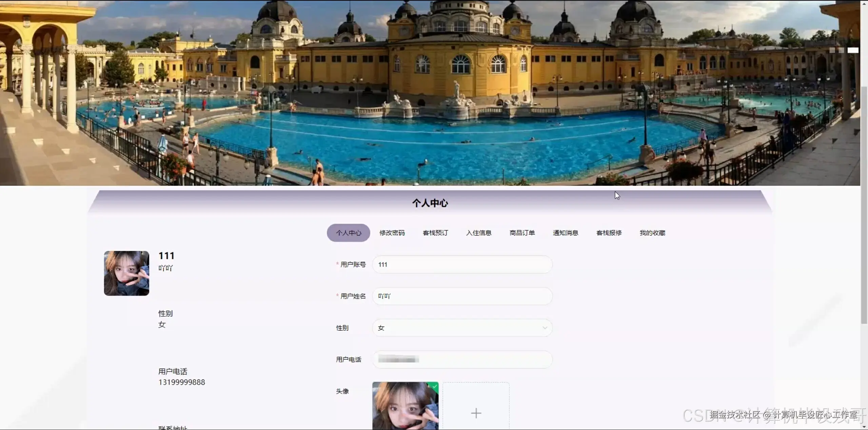Click the 用户账号 input field
868x430 pixels.
pyautogui.click(x=462, y=264)
